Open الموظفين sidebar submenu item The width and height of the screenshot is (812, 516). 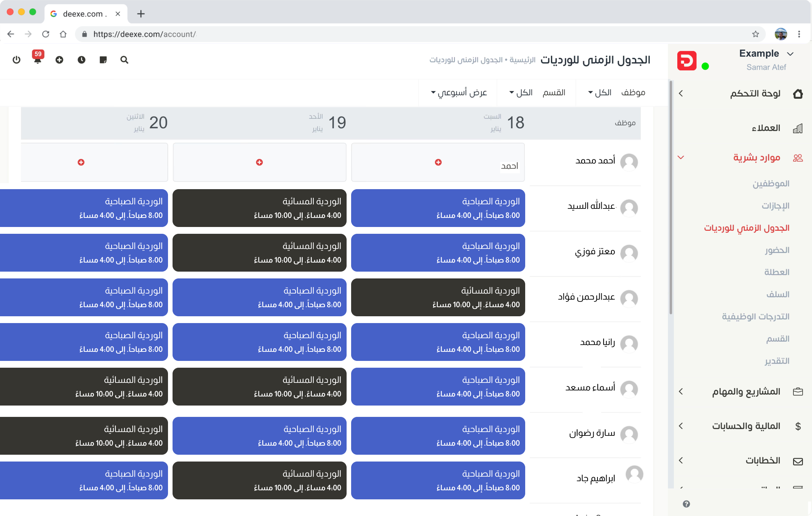[771, 184]
